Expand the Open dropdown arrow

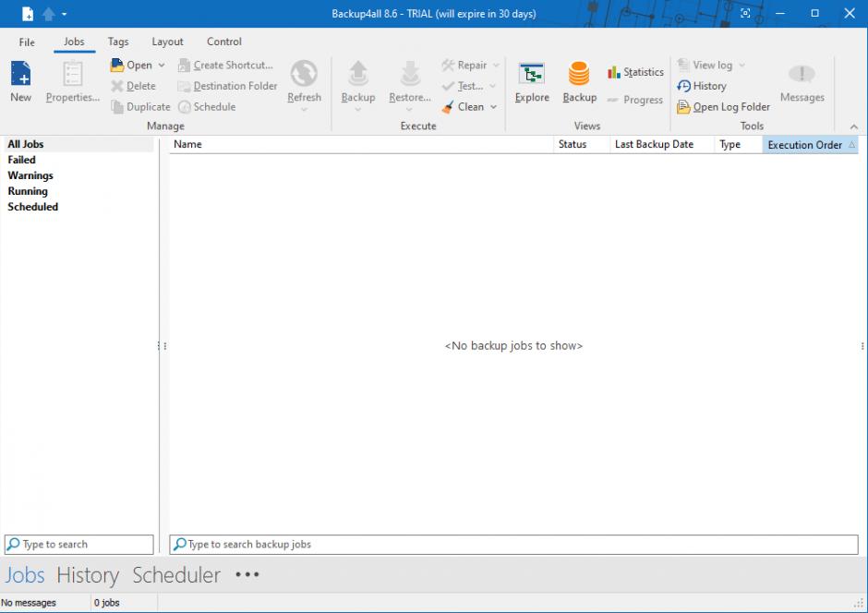[x=162, y=65]
